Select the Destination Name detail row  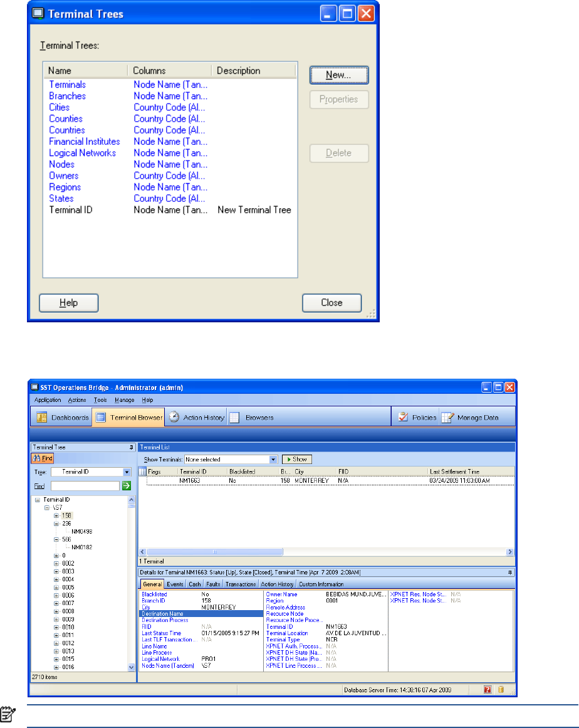tap(201, 614)
